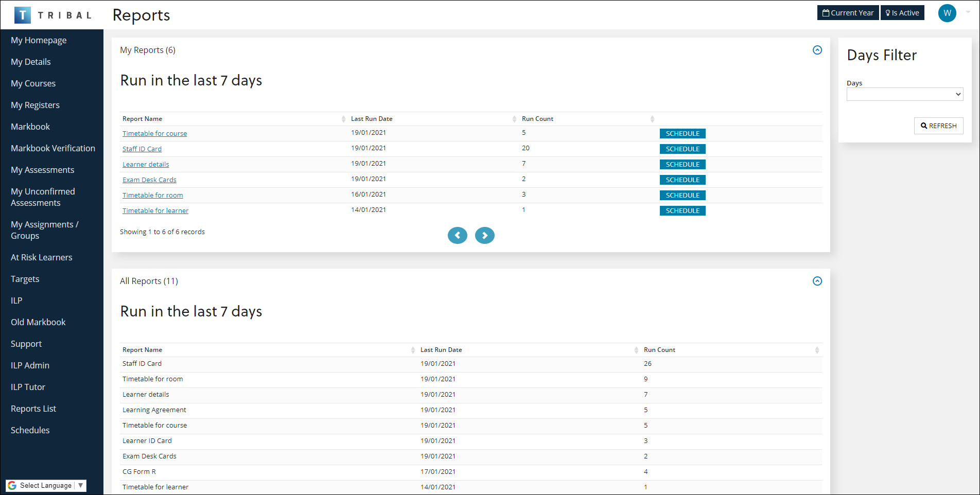Screen dimensions: 980x495
Task: Open the Timetable for course report
Action: click(154, 133)
